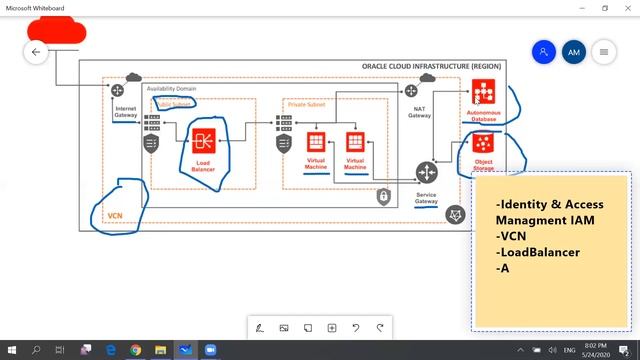Viewport: 640px width, 360px height.
Task: Click the 'Private Subnet' label
Action: pos(307,104)
